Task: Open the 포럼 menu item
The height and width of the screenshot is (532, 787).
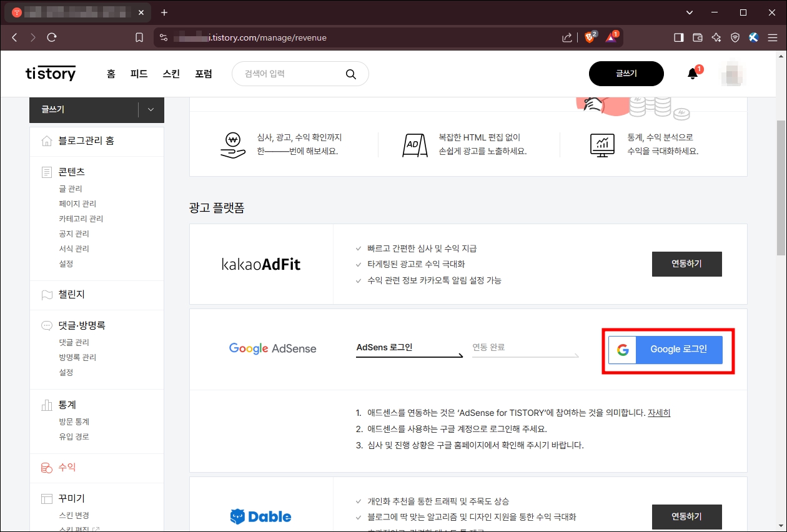Action: tap(204, 73)
